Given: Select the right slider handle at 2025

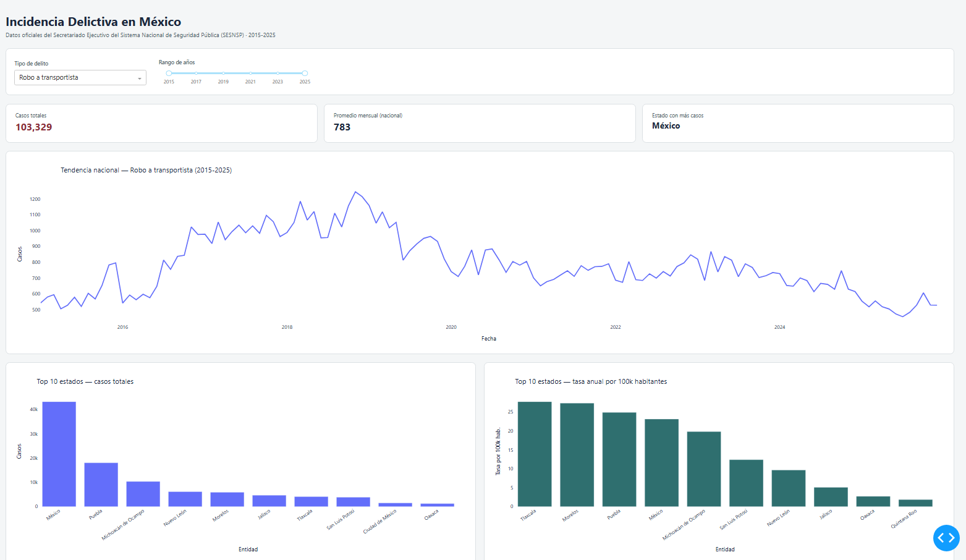Looking at the screenshot, I should tap(305, 73).
